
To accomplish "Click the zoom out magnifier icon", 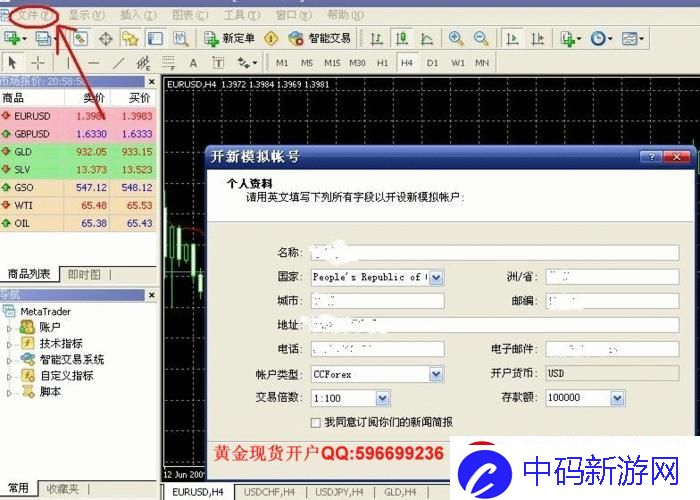I will (481, 39).
